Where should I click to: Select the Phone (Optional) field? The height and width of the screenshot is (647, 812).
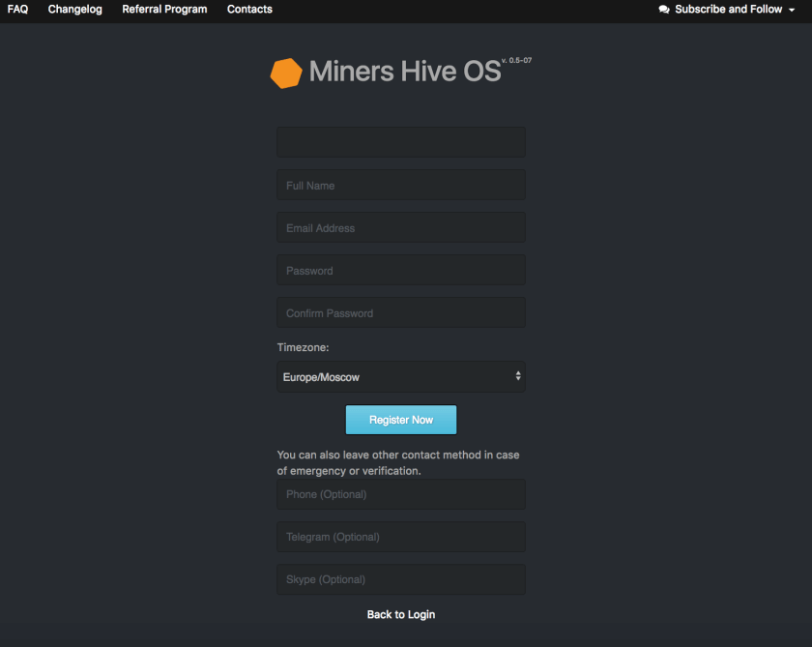click(400, 494)
